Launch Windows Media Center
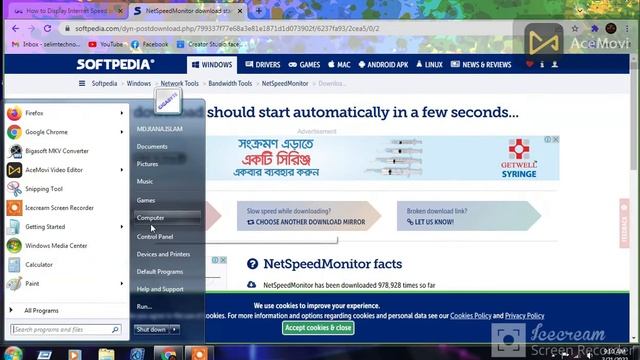The width and height of the screenshot is (640, 360). coord(65,245)
